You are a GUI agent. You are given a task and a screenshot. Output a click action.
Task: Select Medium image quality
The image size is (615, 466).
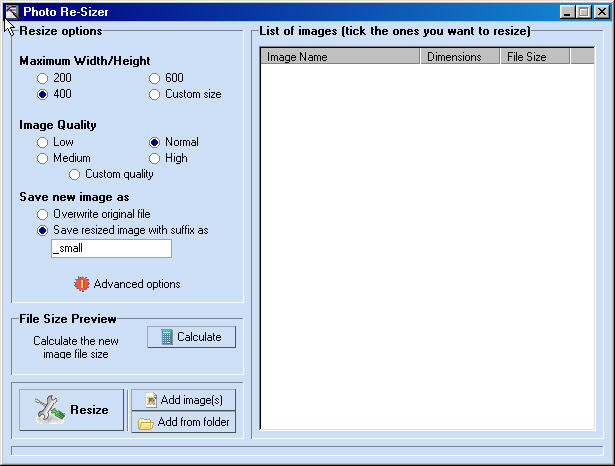43,158
